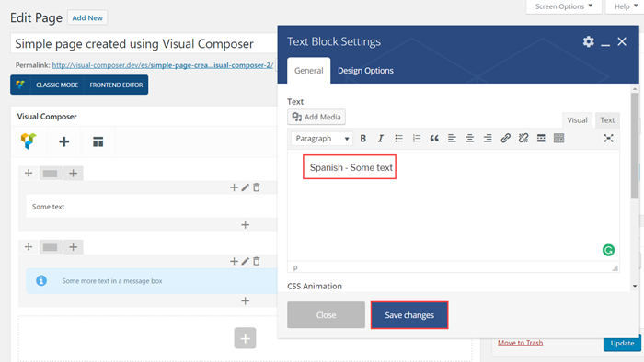
Task: Toggle the toolbar kitchen sink icon
Action: click(559, 138)
